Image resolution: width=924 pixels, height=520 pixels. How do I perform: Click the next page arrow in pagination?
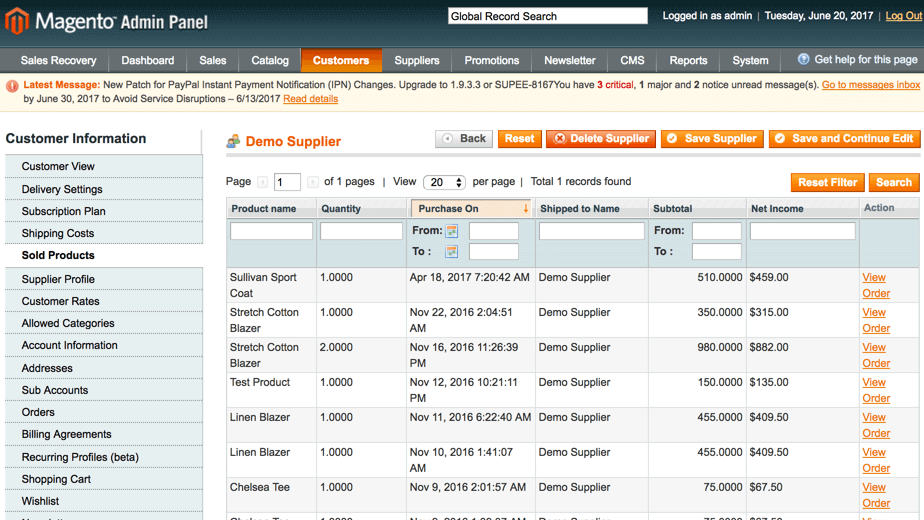click(x=313, y=182)
